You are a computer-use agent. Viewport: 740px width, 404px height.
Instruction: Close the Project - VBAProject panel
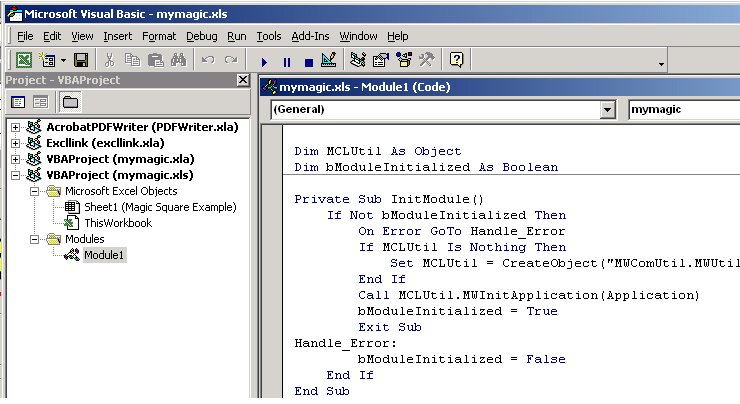pyautogui.click(x=243, y=80)
